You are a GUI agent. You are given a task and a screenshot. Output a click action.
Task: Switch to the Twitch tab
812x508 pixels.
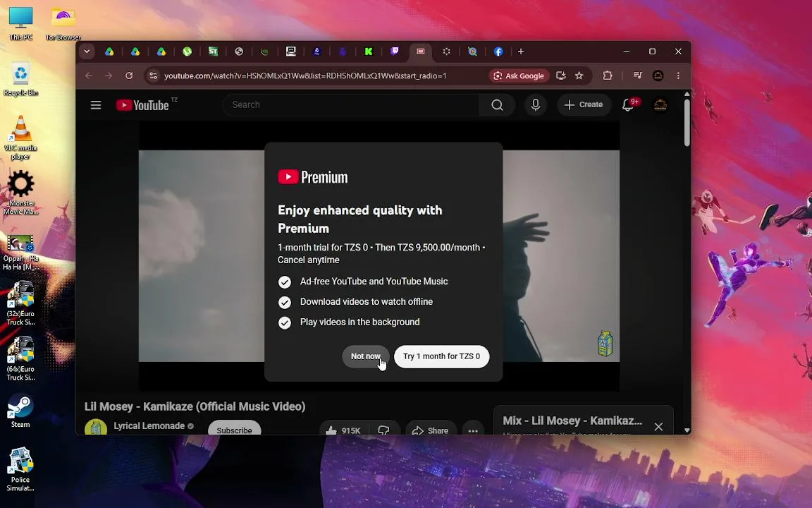pos(395,52)
